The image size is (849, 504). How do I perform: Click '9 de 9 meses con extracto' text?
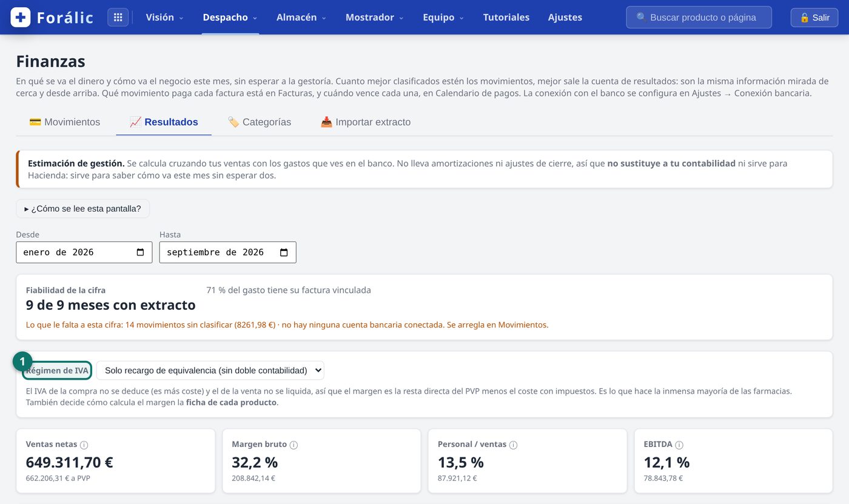pyautogui.click(x=110, y=304)
